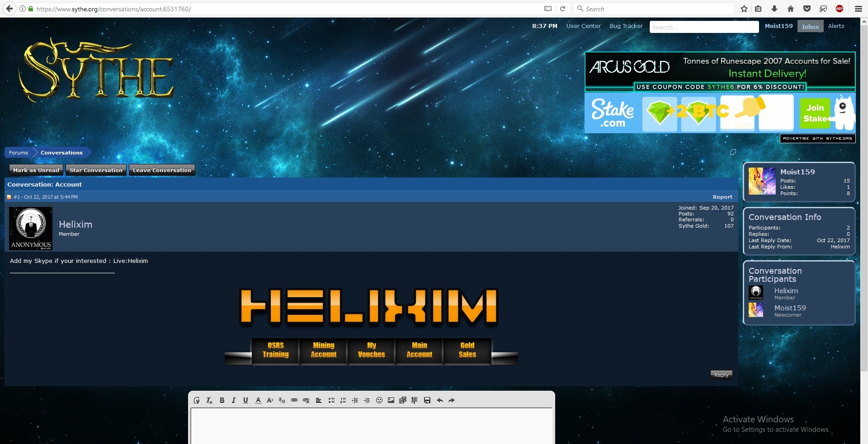Screen dimensions: 868x444
Task: Open the text color picker
Action: [258, 400]
